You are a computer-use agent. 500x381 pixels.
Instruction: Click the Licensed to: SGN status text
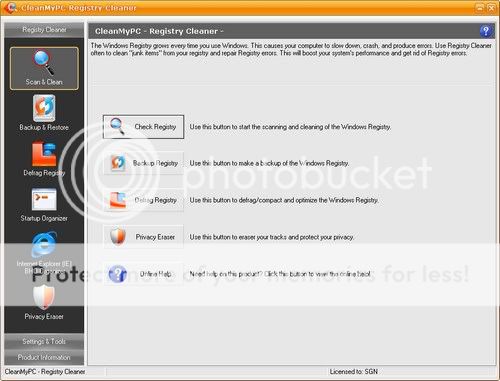[x=354, y=371]
